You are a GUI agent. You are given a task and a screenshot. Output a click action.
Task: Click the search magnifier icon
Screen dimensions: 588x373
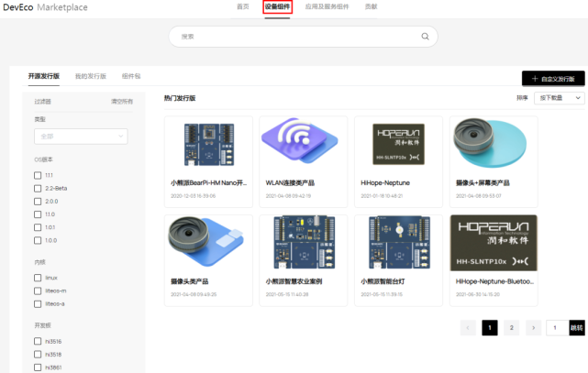click(x=425, y=37)
